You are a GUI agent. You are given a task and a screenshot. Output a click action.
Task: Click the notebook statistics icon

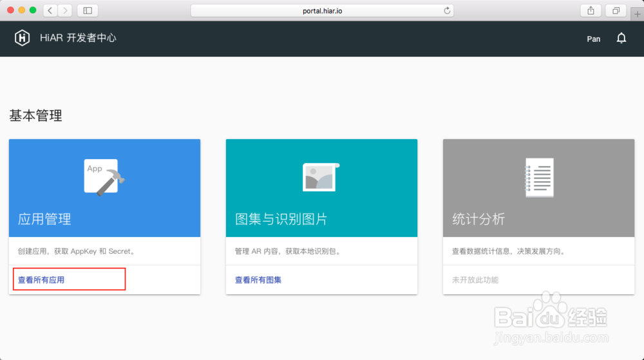click(539, 177)
